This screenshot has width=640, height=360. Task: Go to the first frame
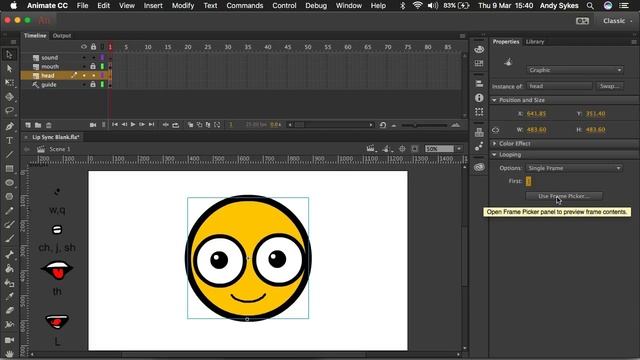[115, 124]
